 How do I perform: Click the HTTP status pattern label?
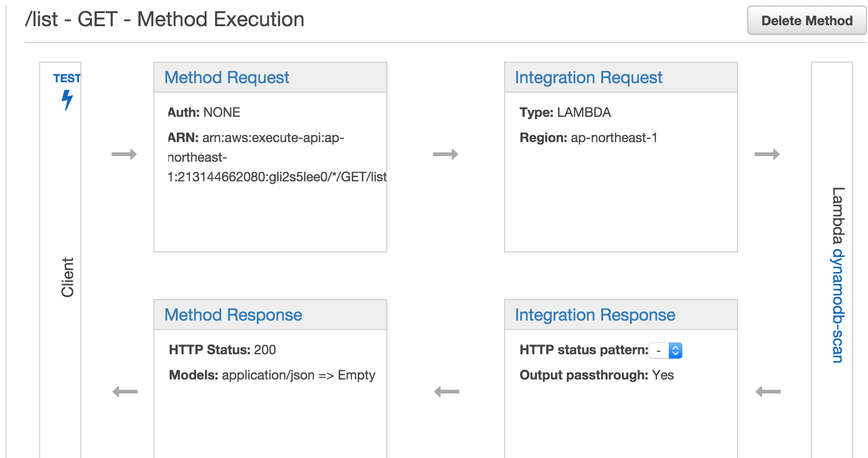coord(584,350)
